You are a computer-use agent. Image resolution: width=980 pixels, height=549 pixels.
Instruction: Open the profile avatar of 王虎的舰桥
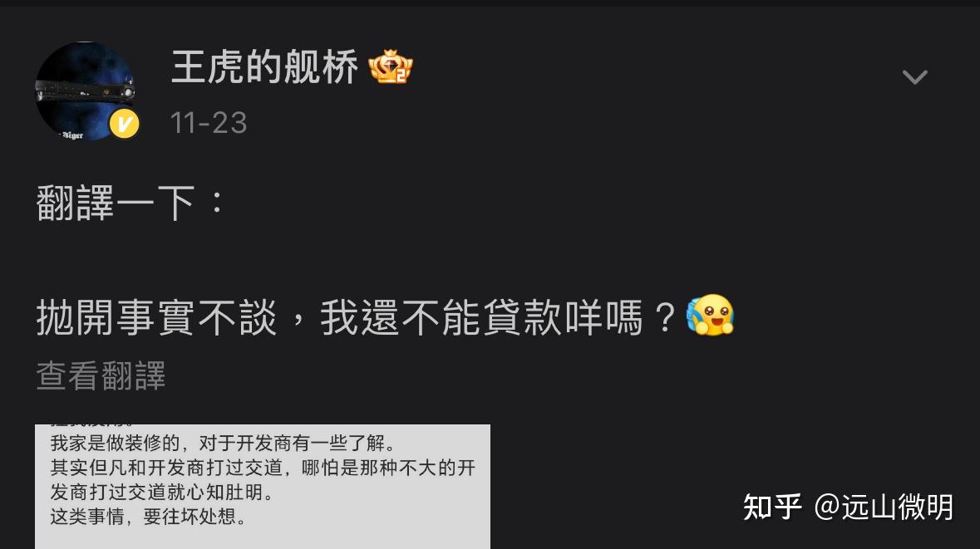tap(85, 91)
